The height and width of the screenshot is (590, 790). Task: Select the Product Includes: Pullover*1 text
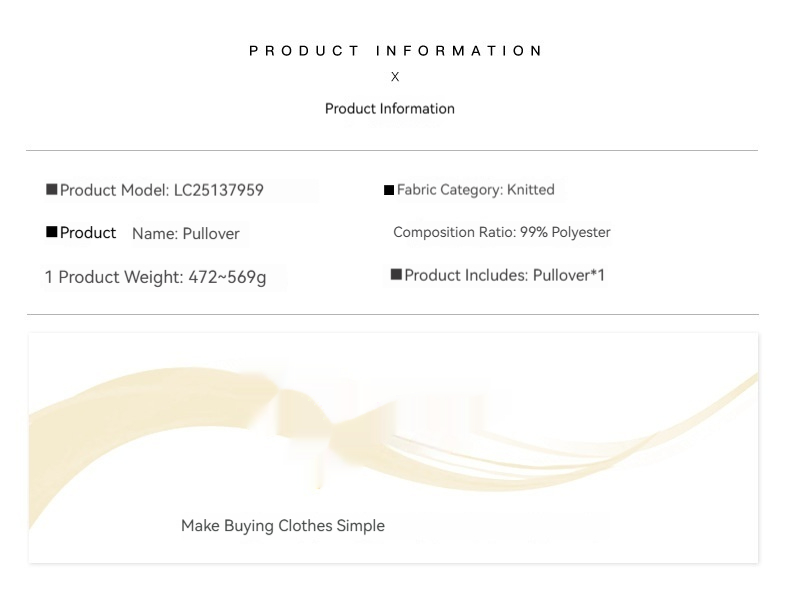504,275
